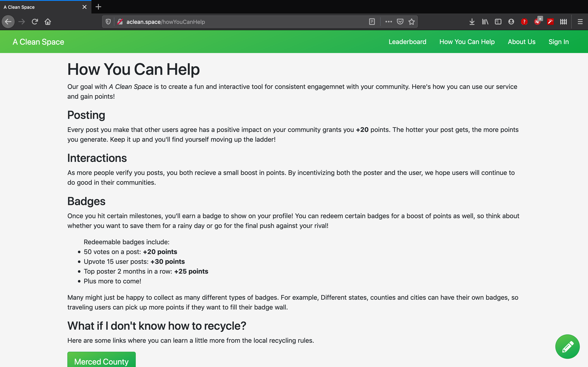Screen dimensions: 588x367
Task: Open page actions three-dots menu
Action: point(389,22)
